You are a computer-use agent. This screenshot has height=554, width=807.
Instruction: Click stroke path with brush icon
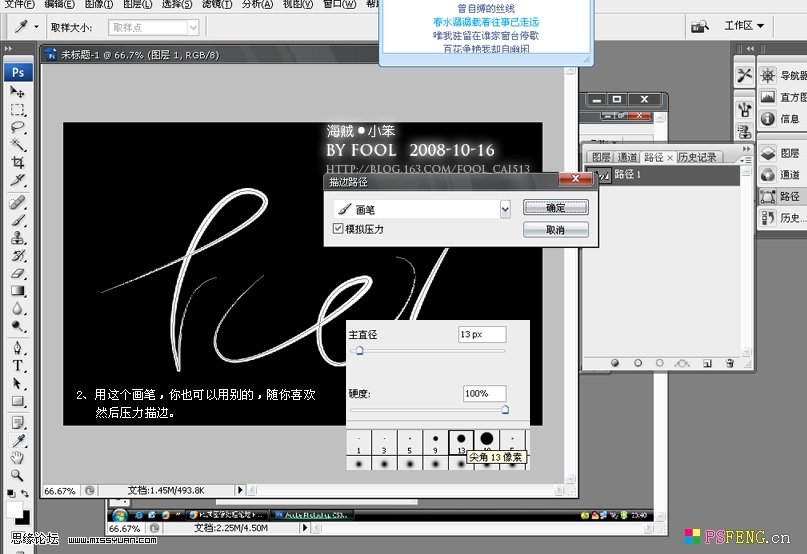pos(638,363)
